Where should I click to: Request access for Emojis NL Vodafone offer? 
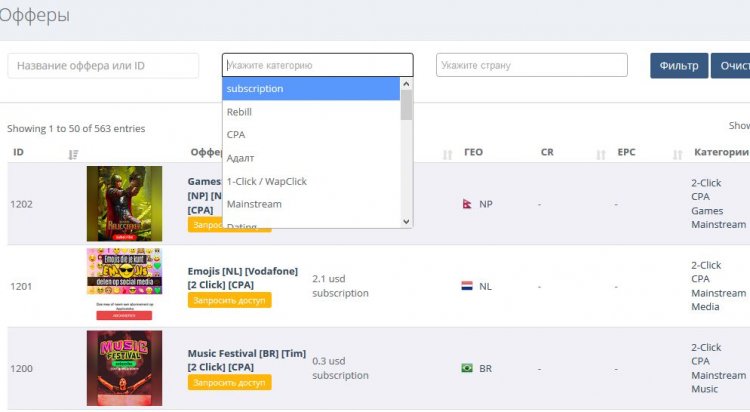point(230,300)
